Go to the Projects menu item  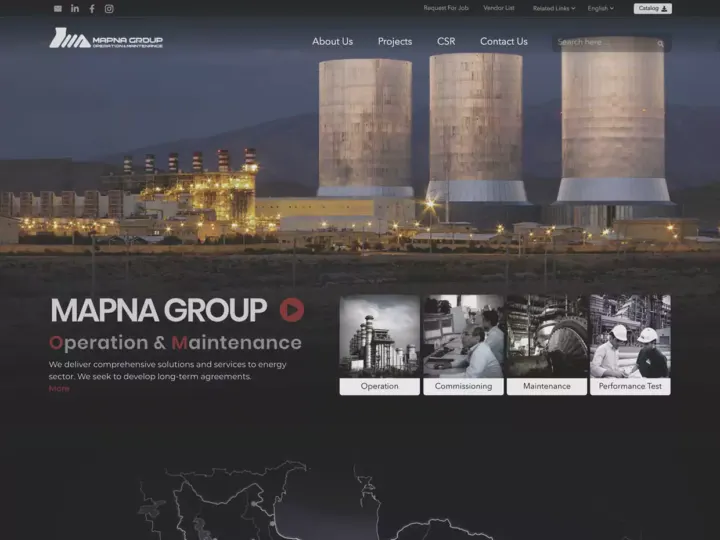395,41
